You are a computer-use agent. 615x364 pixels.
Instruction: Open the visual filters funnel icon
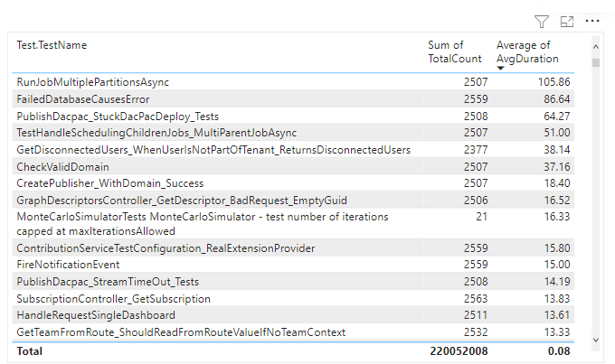click(x=542, y=21)
